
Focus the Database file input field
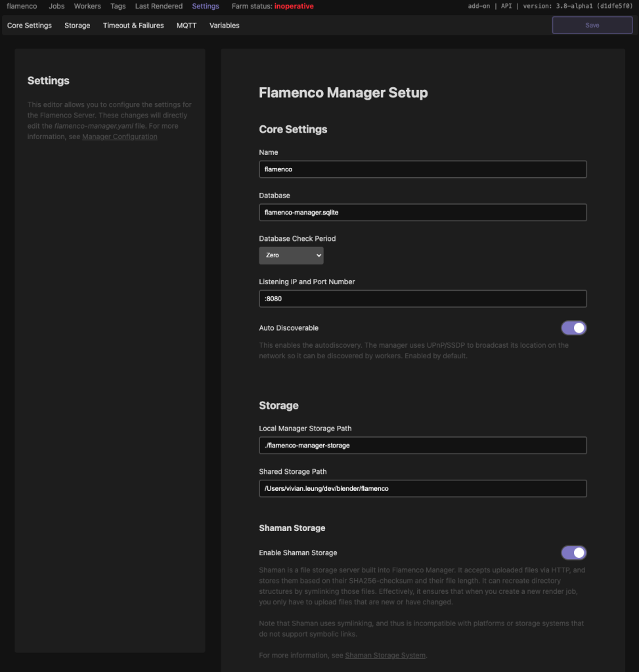422,213
